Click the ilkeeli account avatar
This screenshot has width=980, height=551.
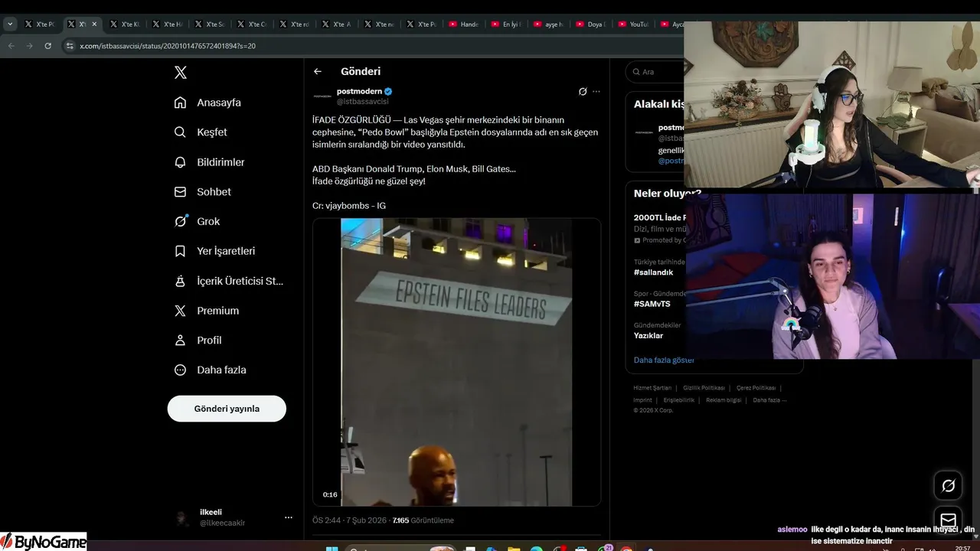pos(182,518)
